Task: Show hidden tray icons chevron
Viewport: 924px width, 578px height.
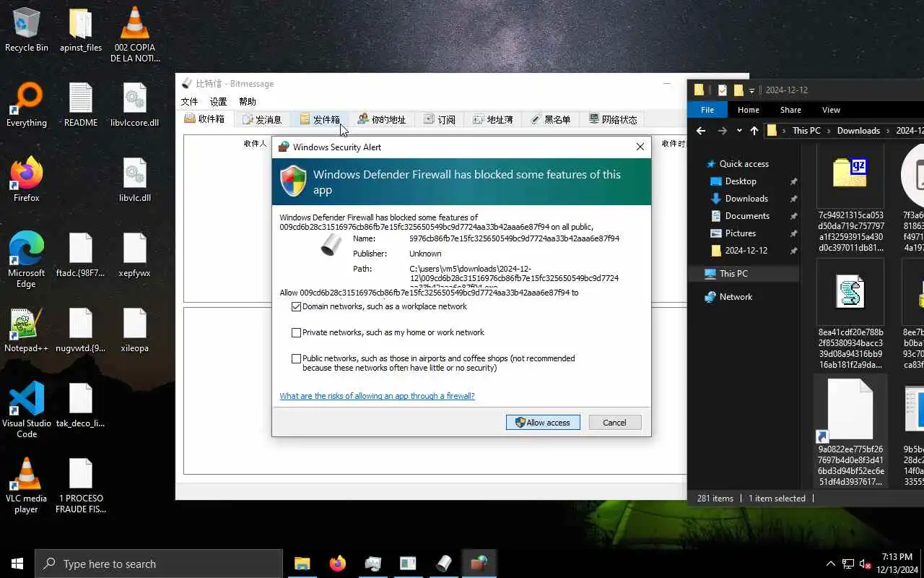Action: tap(831, 564)
